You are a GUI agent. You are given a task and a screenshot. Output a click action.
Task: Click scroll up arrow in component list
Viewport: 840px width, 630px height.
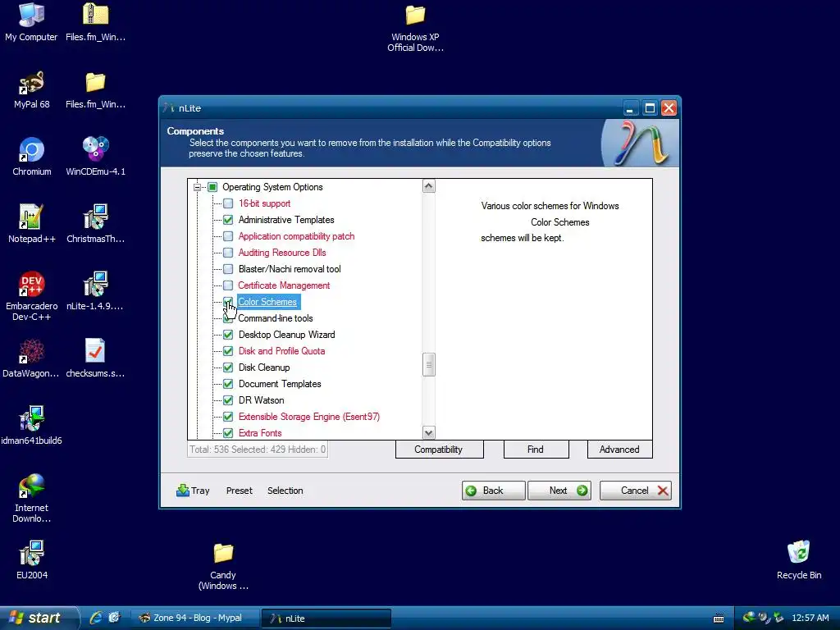pyautogui.click(x=428, y=186)
